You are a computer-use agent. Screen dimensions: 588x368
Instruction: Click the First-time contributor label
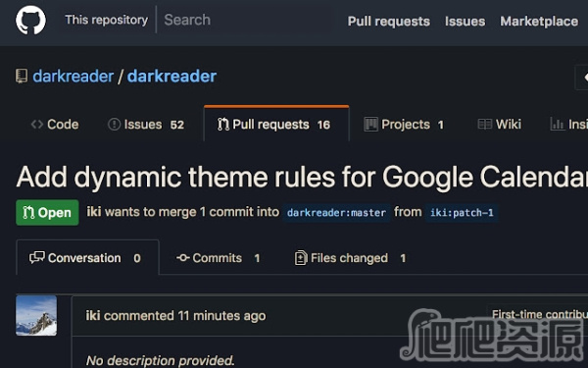540,314
